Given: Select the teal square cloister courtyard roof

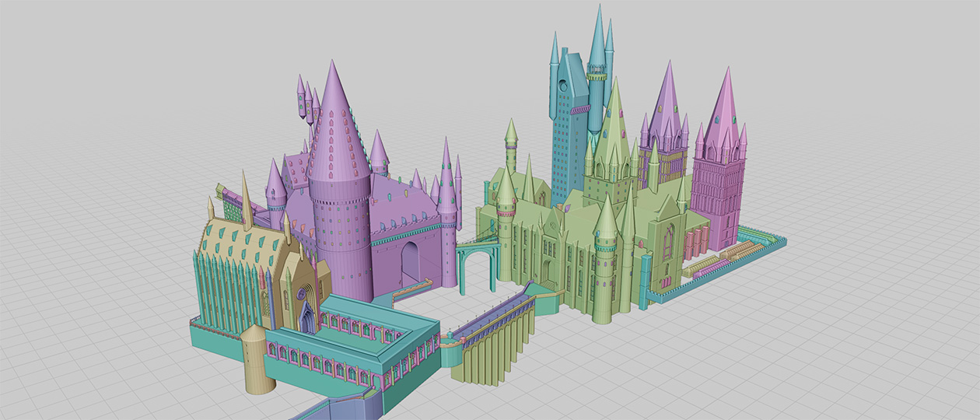Looking at the screenshot, I should tap(364, 327).
